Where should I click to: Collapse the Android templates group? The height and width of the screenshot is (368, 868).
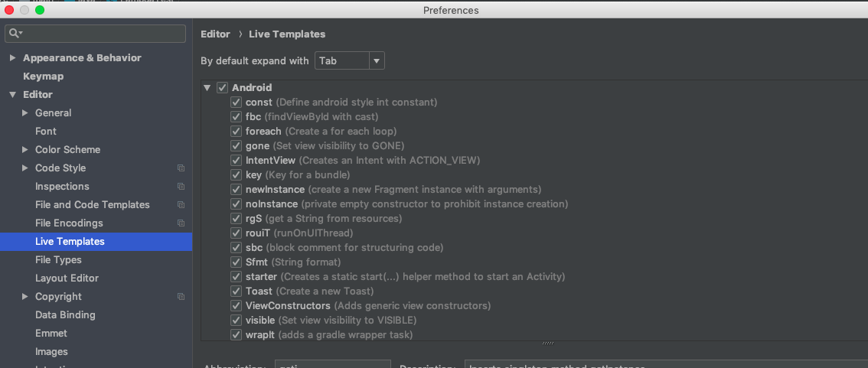[x=207, y=88]
